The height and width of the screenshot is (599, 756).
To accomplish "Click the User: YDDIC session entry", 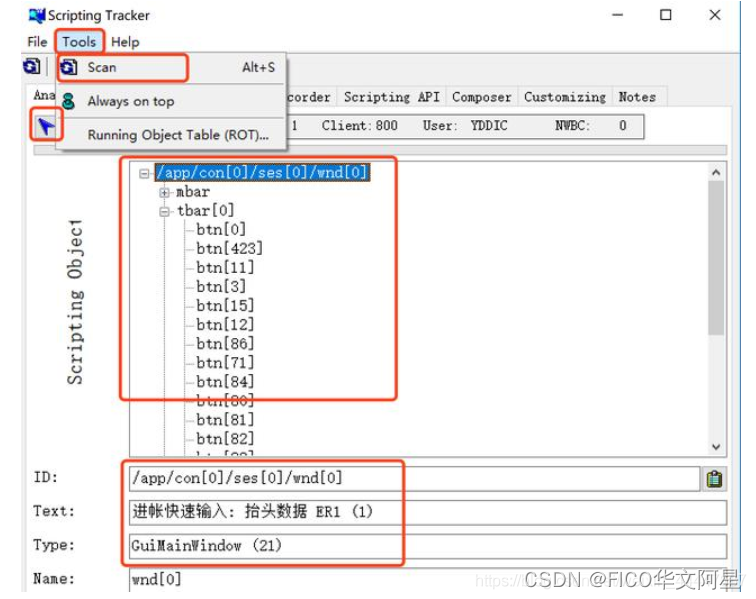I will [465, 126].
